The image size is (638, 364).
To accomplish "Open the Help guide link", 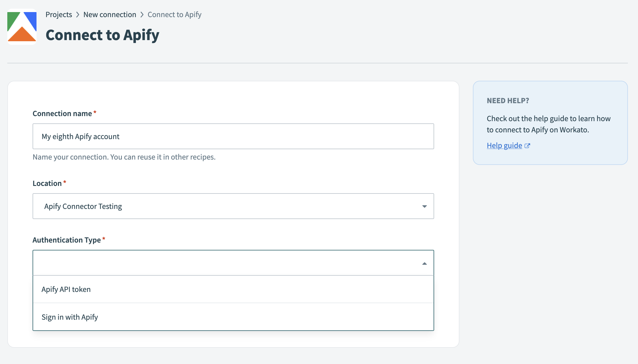I will pyautogui.click(x=504, y=146).
